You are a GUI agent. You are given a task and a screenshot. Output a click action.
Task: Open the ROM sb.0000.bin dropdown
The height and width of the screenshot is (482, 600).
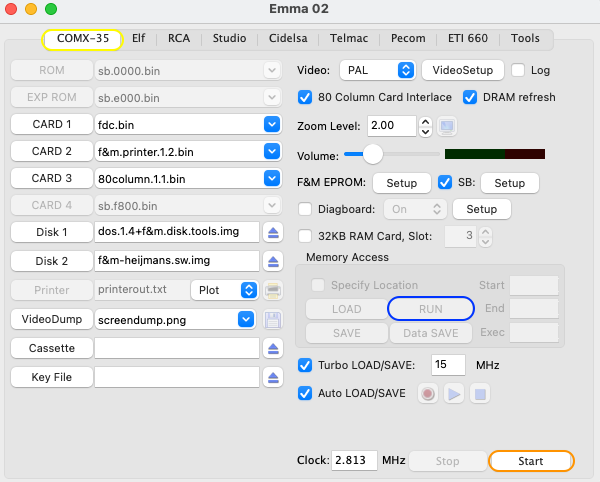point(272,70)
